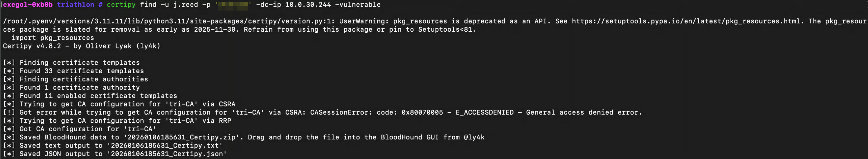The width and height of the screenshot is (868, 159).
Task: Click the certipy command word in the prompt
Action: coord(121,5)
